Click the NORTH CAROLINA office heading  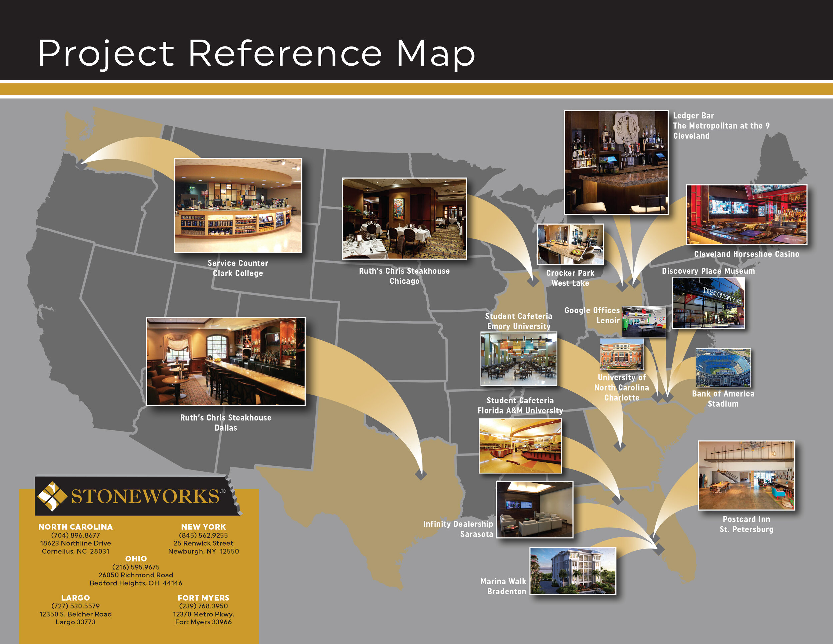[76, 527]
